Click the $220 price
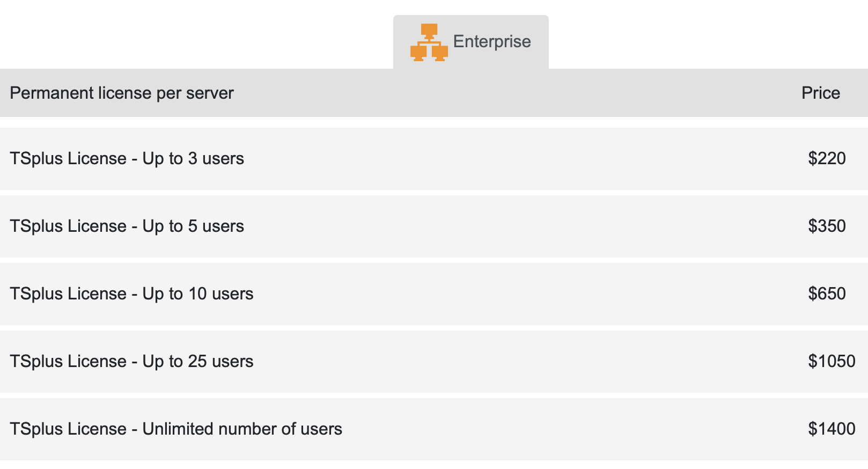The image size is (868, 469). coord(827,158)
